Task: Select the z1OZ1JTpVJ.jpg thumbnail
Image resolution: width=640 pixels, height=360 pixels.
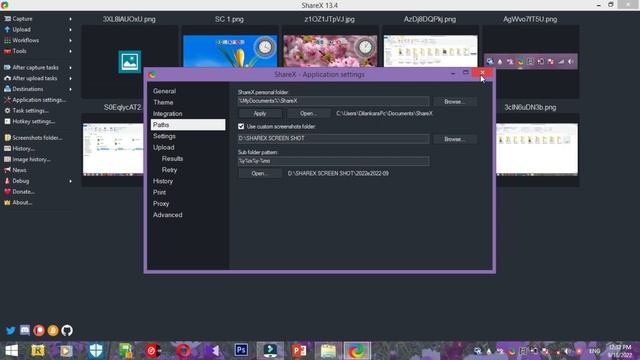Action: 330,51
